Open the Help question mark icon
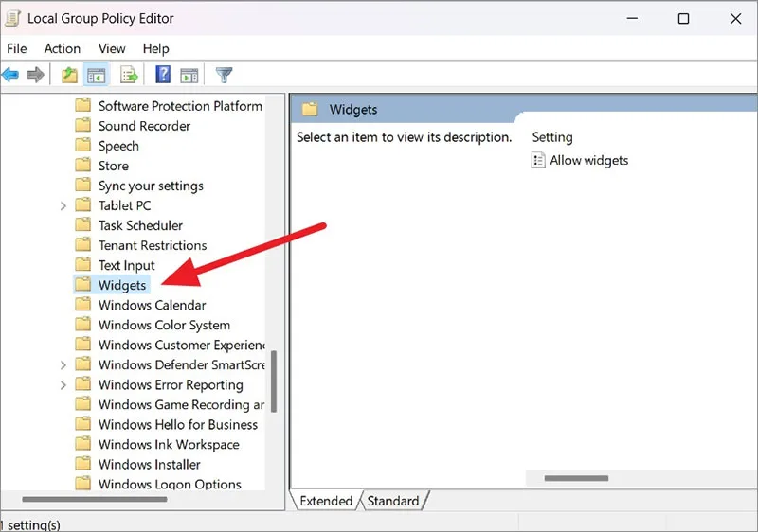The width and height of the screenshot is (758, 532). [163, 75]
